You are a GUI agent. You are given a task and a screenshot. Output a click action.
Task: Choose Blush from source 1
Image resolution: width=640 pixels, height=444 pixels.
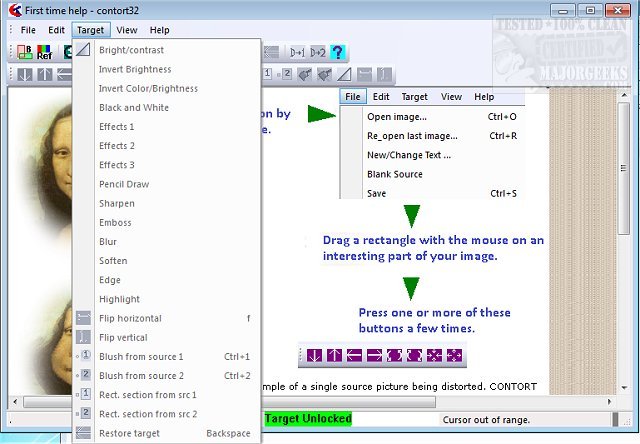(x=167, y=357)
